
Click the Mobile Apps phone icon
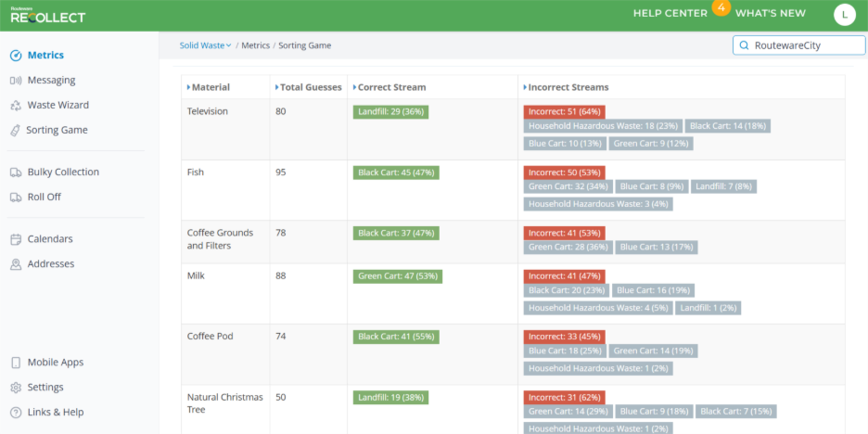(x=16, y=363)
